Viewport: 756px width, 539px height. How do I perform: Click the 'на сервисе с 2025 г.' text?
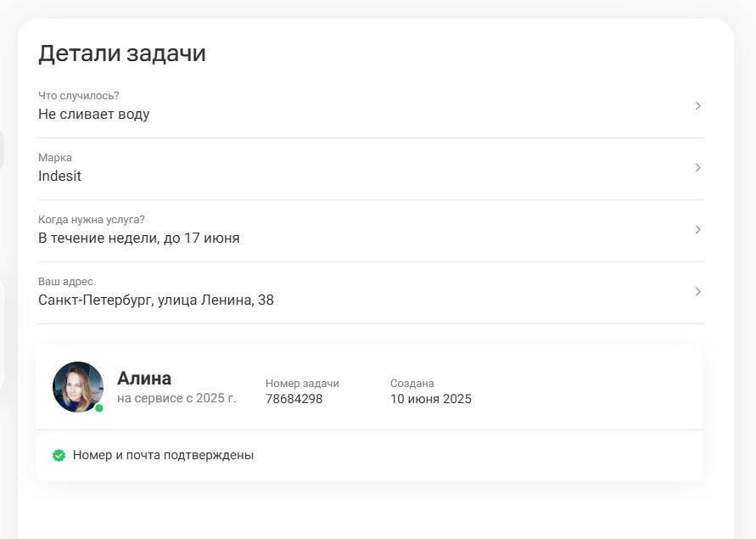(x=176, y=398)
